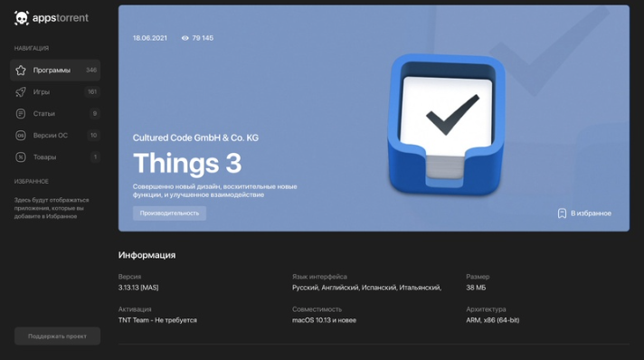644x360 pixels.
Task: Open the Программы section
Action: pyautogui.click(x=55, y=71)
